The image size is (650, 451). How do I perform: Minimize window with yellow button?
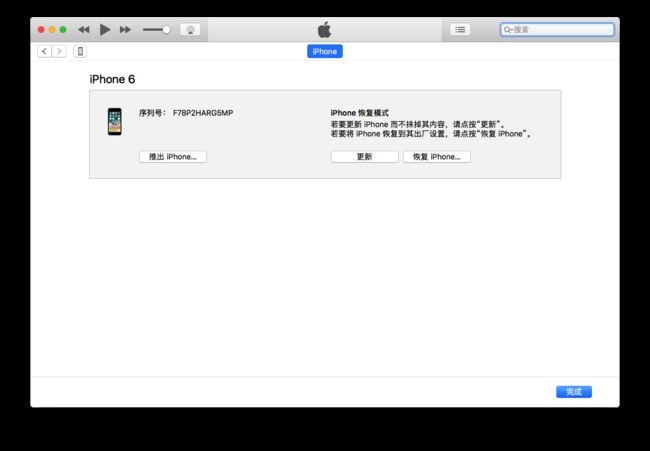(x=52, y=29)
